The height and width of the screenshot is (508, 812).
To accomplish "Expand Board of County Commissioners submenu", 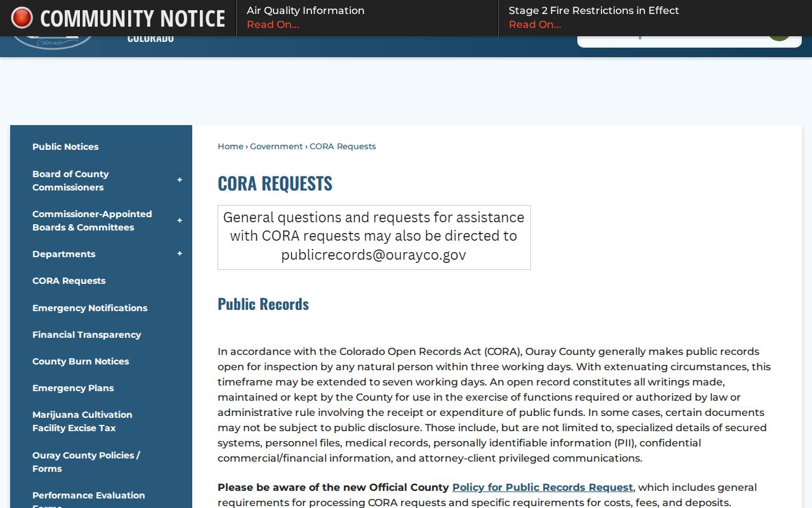I will pyautogui.click(x=180, y=180).
